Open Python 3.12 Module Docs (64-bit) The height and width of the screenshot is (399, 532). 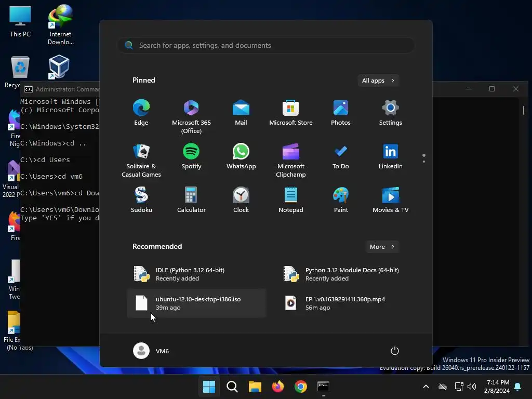point(346,274)
